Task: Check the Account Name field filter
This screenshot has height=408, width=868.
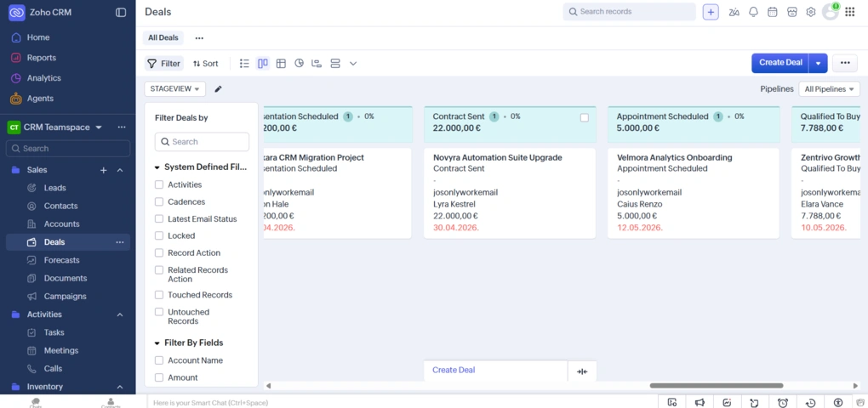Action: pos(159,360)
